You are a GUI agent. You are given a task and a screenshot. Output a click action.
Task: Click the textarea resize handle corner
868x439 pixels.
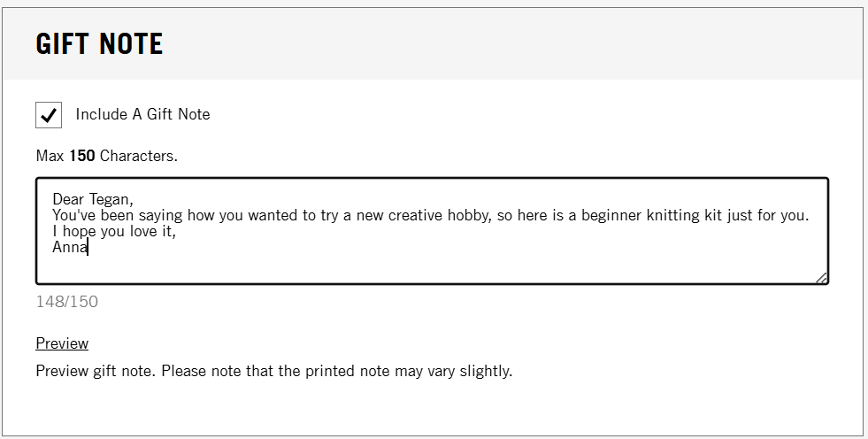point(822,278)
